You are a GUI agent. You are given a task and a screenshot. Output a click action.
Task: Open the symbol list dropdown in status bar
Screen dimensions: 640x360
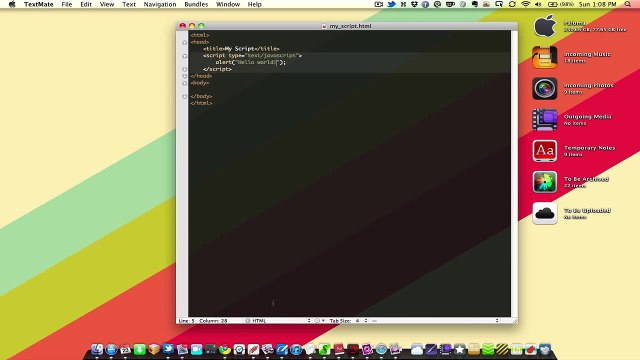[435, 321]
